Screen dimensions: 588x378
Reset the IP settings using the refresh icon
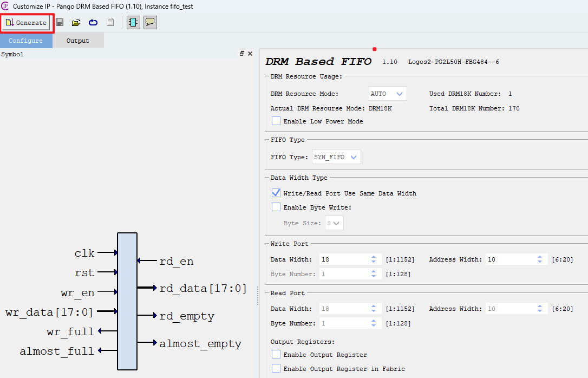pyautogui.click(x=92, y=22)
